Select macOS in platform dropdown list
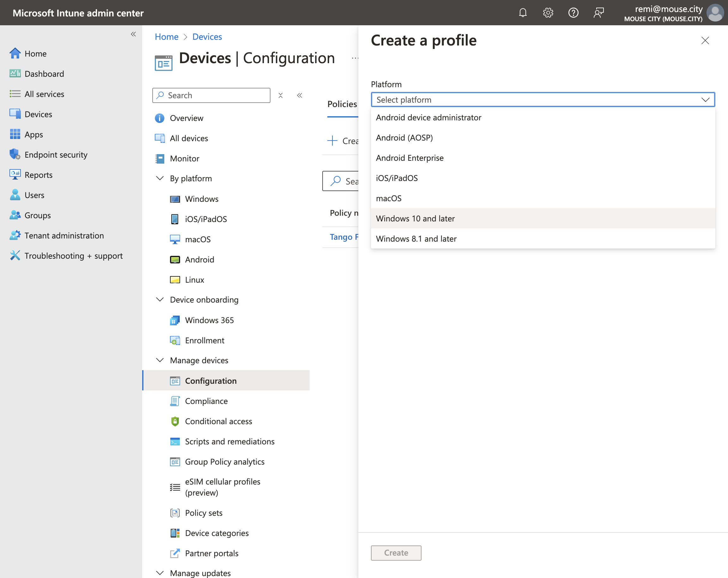This screenshot has width=728, height=578. click(x=543, y=198)
